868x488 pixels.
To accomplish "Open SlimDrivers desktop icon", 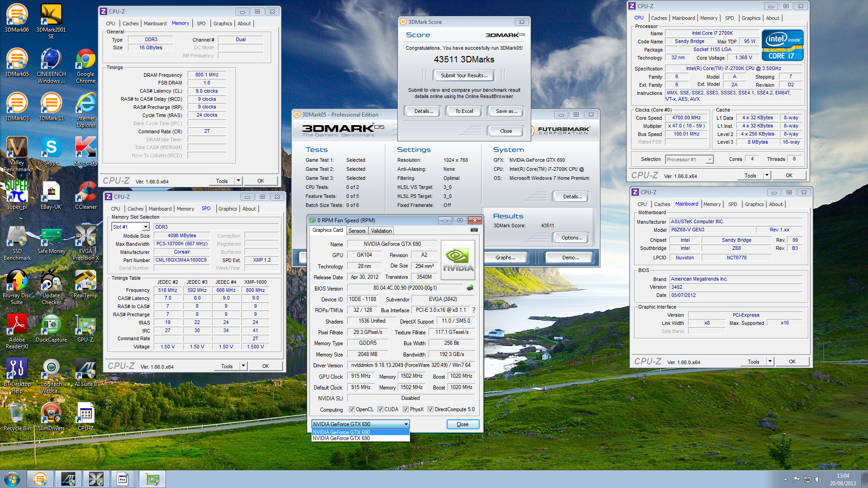I will (x=51, y=417).
